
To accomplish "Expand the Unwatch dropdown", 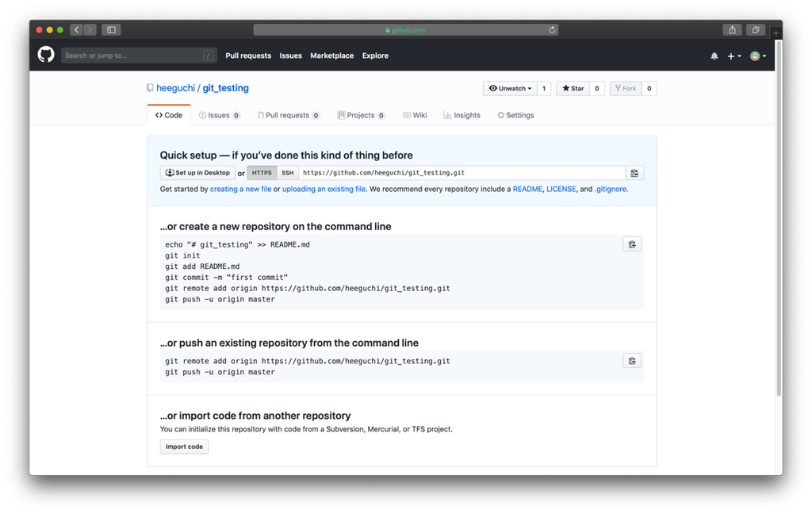I will point(510,89).
